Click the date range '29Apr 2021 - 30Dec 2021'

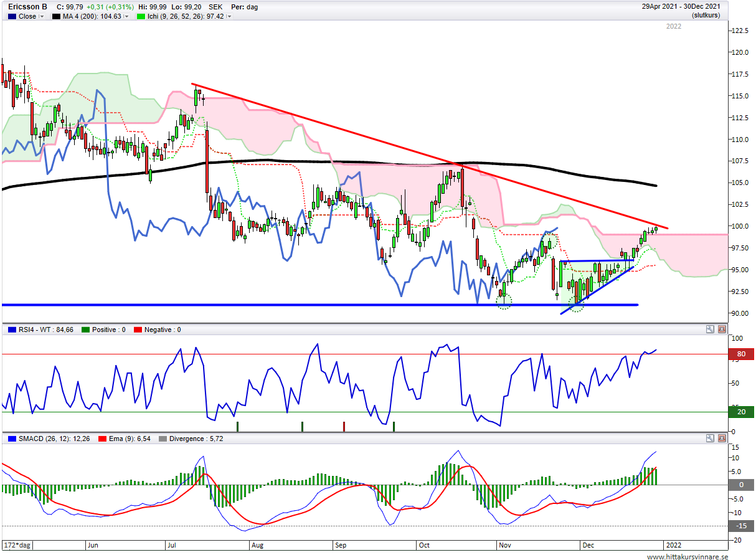(x=681, y=7)
